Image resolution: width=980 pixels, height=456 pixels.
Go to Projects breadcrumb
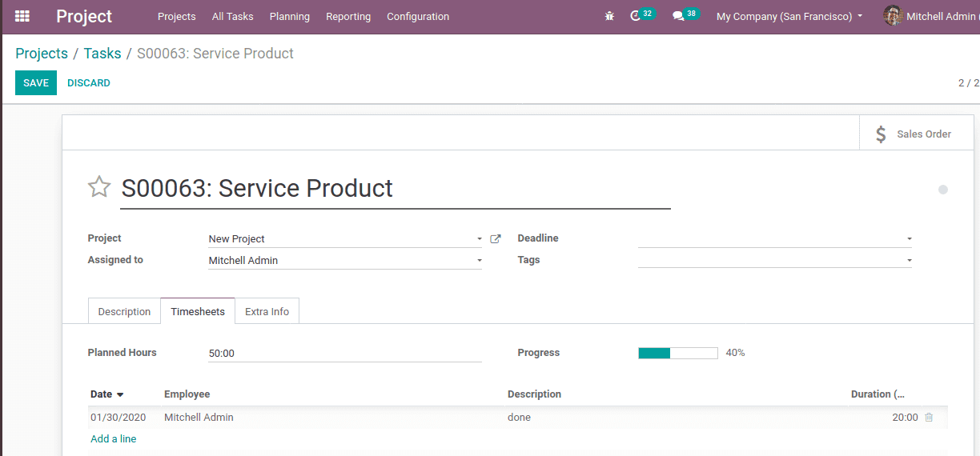click(42, 54)
